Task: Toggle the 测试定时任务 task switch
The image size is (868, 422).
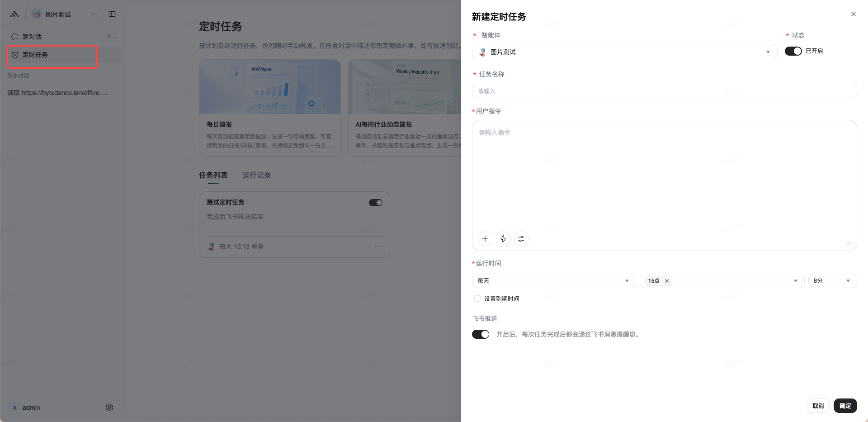Action: (376, 203)
